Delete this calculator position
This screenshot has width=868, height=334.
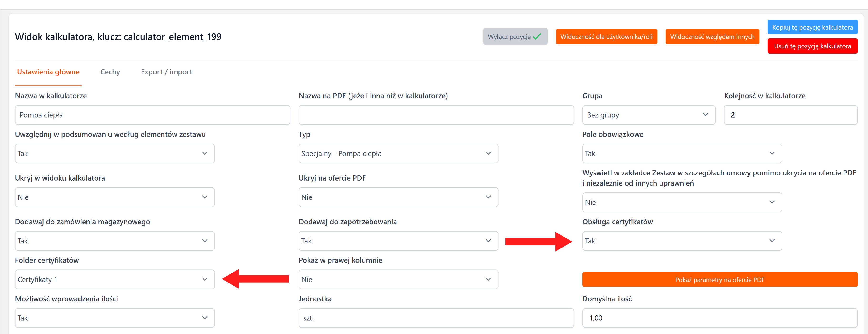pyautogui.click(x=812, y=46)
